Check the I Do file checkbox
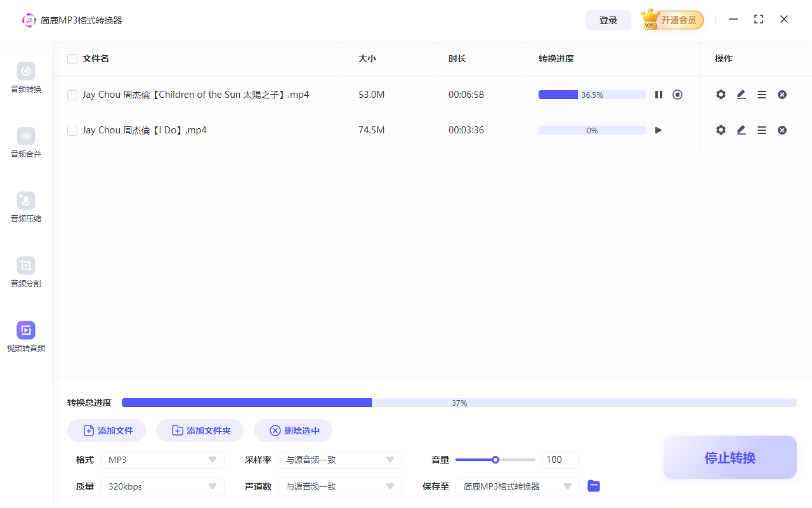 (72, 131)
